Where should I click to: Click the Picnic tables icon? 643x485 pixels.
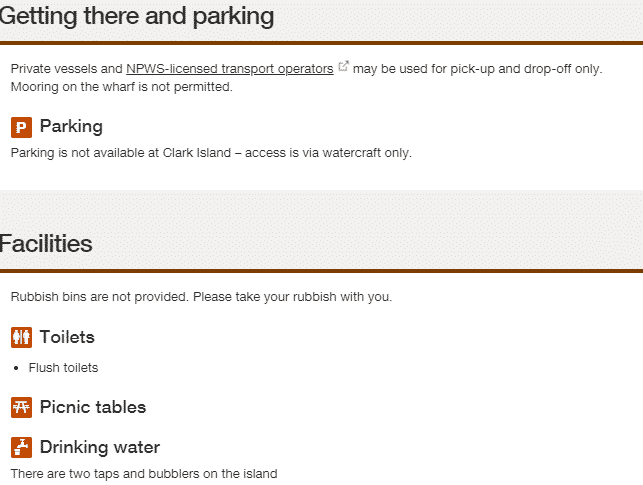[21, 408]
